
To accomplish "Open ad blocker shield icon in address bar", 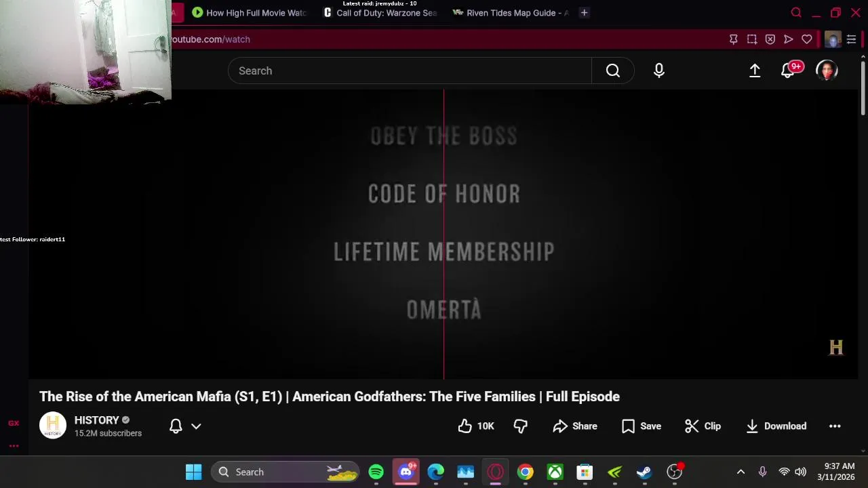I will (x=770, y=39).
